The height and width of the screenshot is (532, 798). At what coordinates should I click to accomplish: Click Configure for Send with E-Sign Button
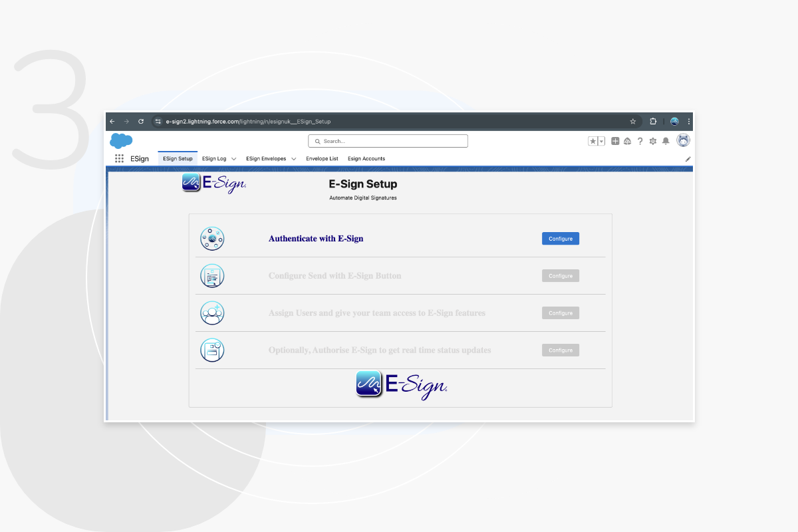561,276
